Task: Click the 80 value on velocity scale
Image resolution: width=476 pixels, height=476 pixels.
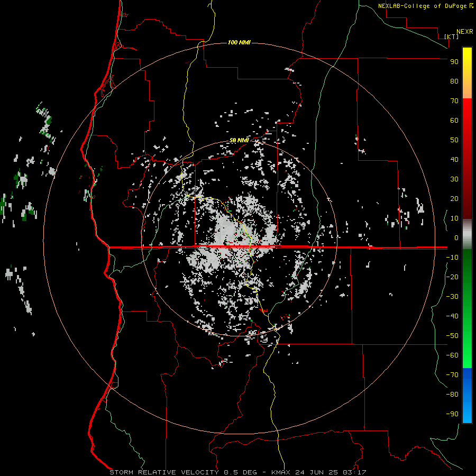Action: click(454, 81)
